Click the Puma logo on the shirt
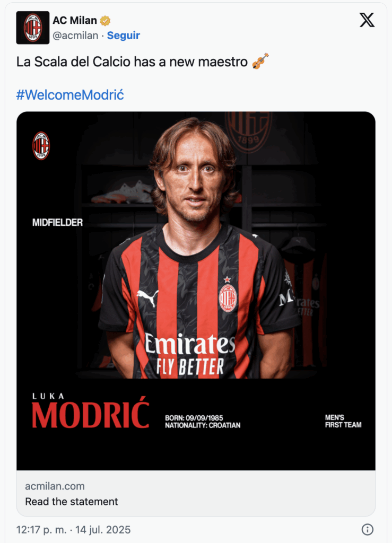This screenshot has height=543, width=392. 148,297
